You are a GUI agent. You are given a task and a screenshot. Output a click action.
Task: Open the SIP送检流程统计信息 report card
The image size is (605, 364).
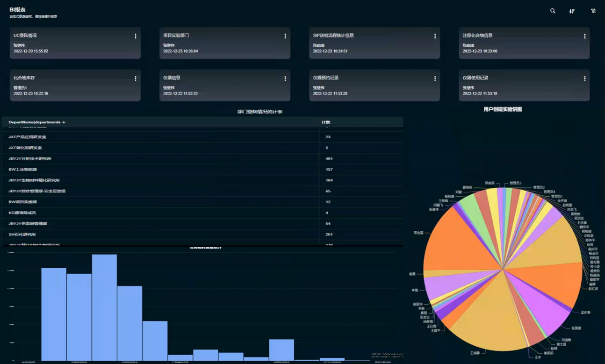pos(375,43)
